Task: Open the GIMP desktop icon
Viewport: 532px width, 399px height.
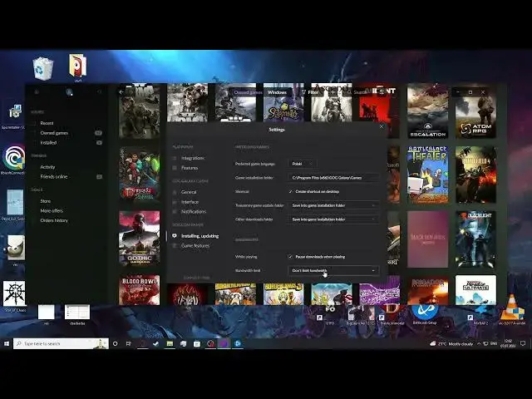Action: 15,248
